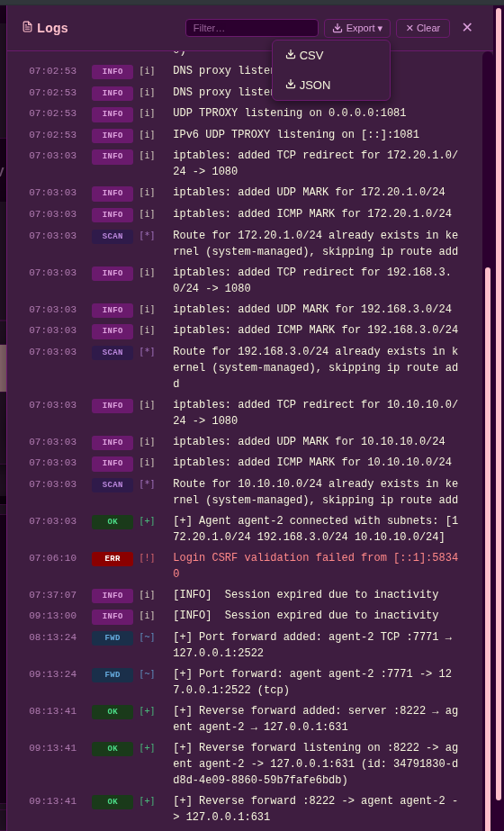Select Port forward added agent-2 TCP :7771 message
Viewport: 504px width, 831px height.
point(312,645)
